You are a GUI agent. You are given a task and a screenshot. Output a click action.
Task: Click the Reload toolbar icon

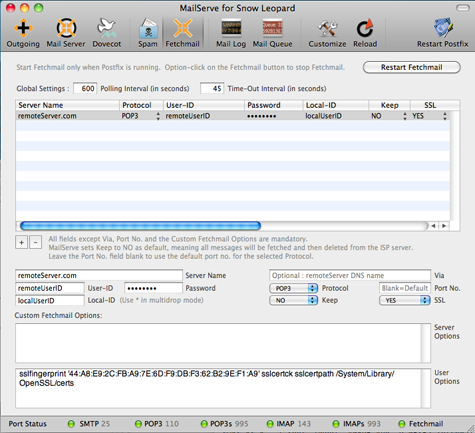click(365, 33)
